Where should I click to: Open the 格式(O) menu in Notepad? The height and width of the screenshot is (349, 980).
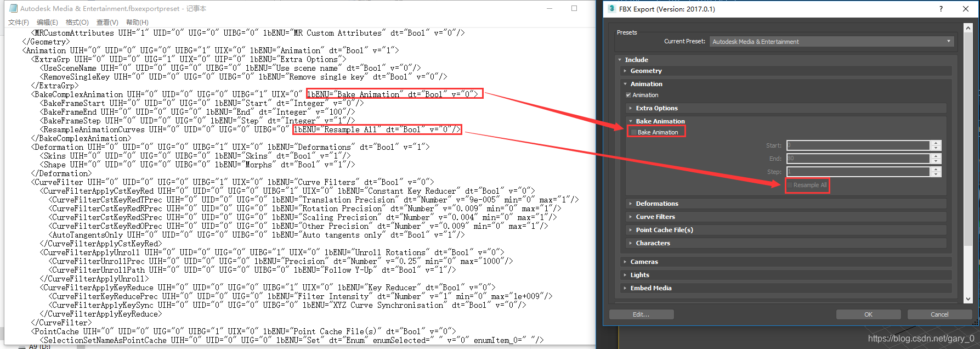click(77, 22)
